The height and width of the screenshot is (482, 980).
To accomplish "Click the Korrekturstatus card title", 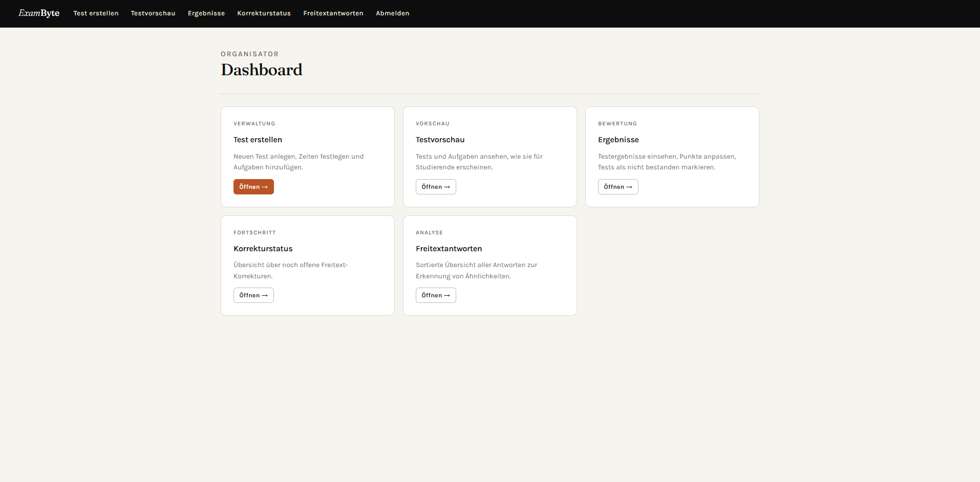I will pyautogui.click(x=263, y=249).
